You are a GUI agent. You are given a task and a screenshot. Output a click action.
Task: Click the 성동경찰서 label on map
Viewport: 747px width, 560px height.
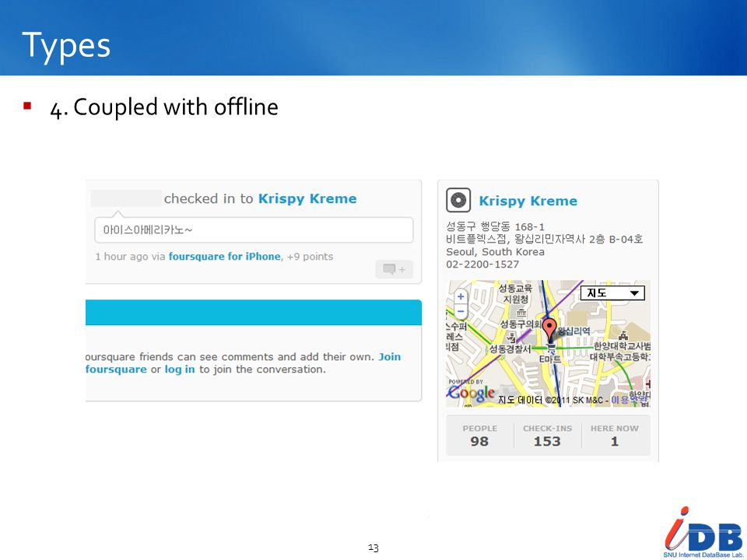(510, 349)
